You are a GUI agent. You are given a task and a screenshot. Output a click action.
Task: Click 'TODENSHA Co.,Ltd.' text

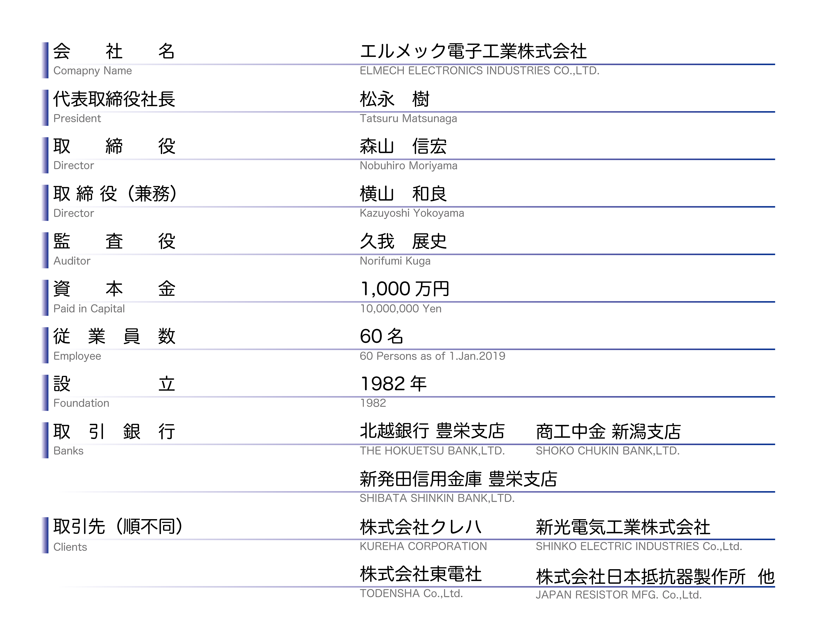(x=411, y=594)
